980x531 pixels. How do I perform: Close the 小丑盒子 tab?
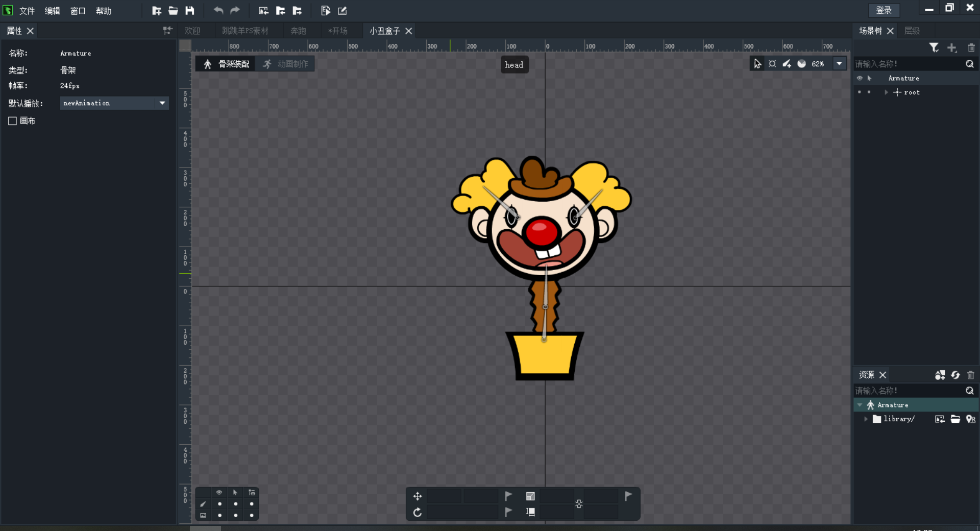(x=409, y=31)
